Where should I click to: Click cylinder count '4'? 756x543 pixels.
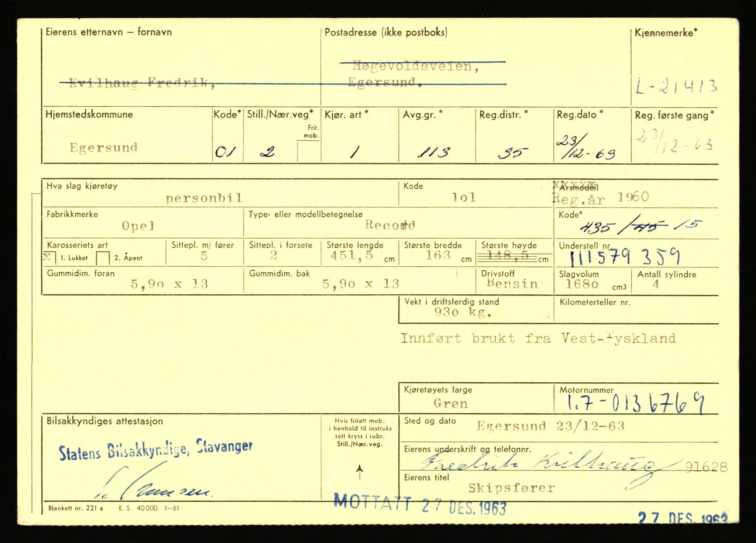(656, 284)
